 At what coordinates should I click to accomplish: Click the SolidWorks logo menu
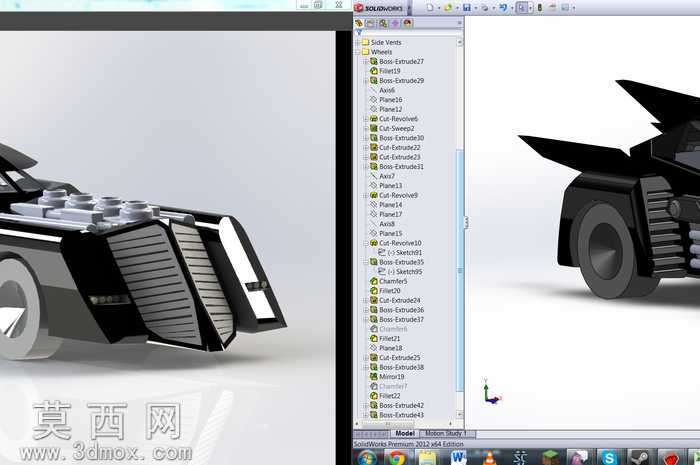click(379, 8)
